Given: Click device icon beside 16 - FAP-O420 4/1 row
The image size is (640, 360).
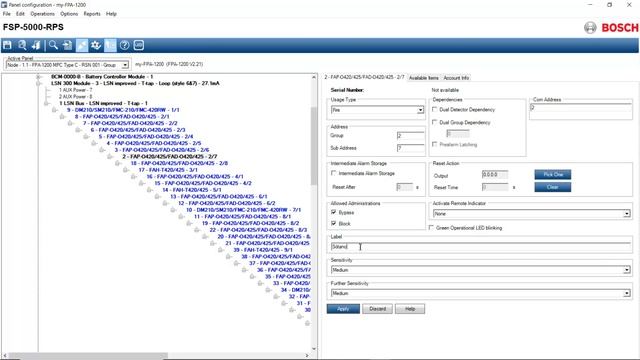Looking at the screenshot, I should tap(134, 177).
